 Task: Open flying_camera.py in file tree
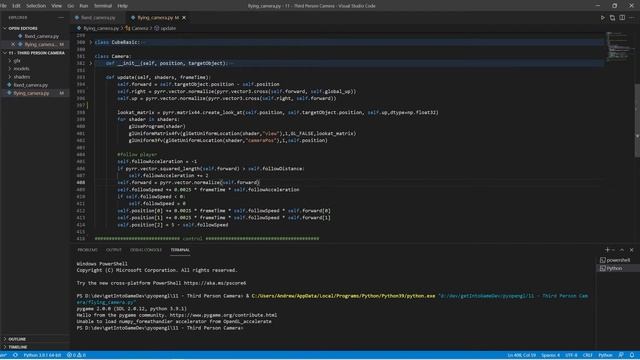pyautogui.click(x=31, y=93)
